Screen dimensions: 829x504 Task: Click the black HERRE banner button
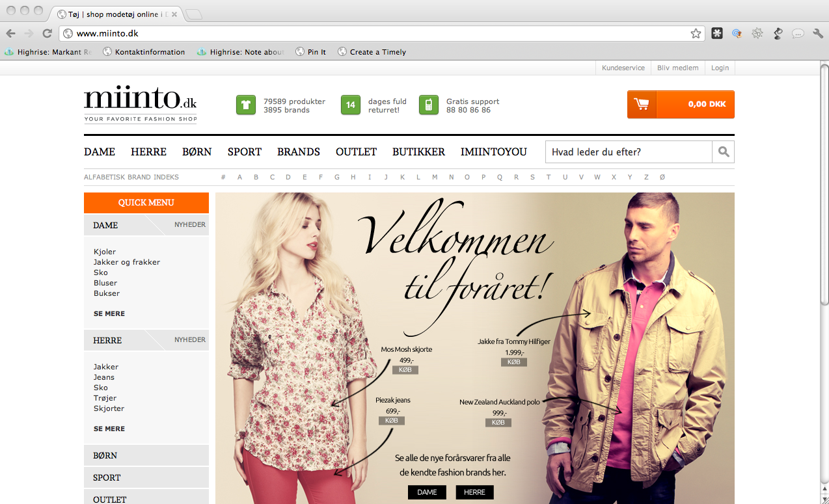point(474,492)
